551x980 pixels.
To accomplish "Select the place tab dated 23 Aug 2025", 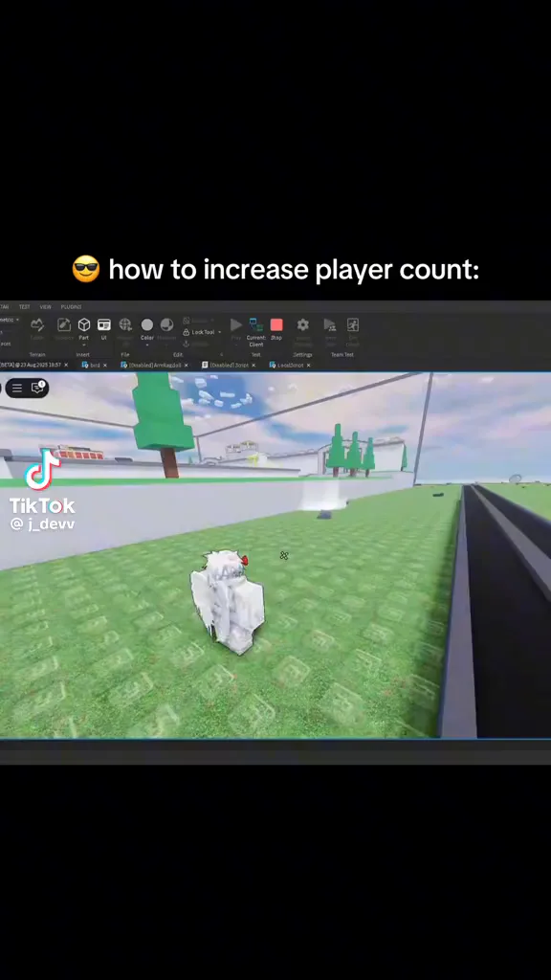I will click(x=31, y=365).
